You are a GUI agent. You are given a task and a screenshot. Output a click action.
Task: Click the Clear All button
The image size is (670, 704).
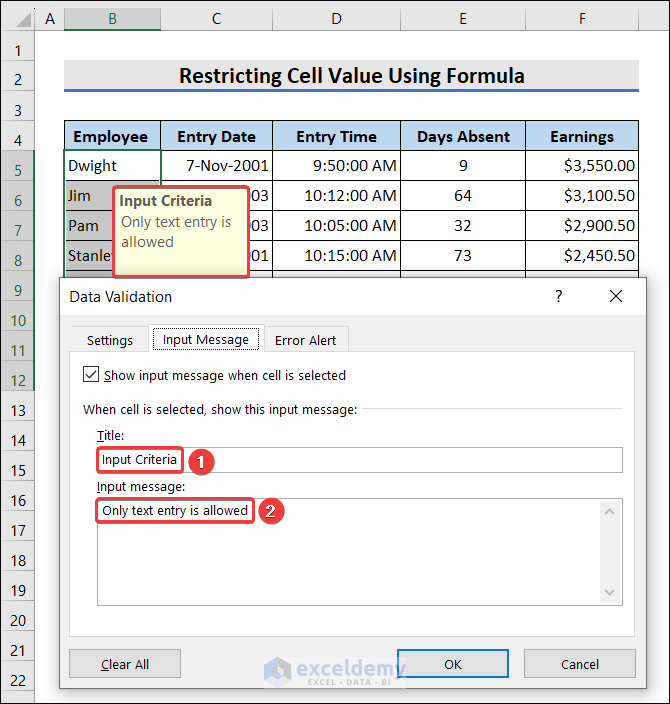pyautogui.click(x=125, y=664)
